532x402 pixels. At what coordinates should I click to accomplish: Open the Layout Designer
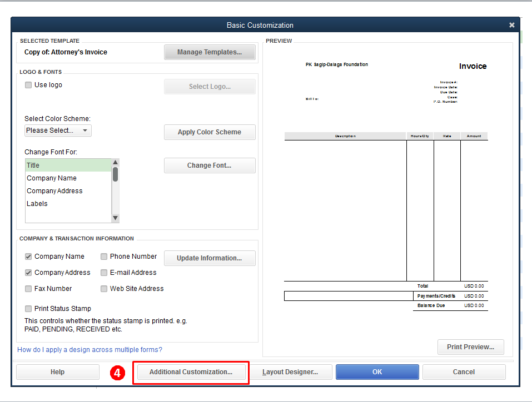click(x=290, y=372)
